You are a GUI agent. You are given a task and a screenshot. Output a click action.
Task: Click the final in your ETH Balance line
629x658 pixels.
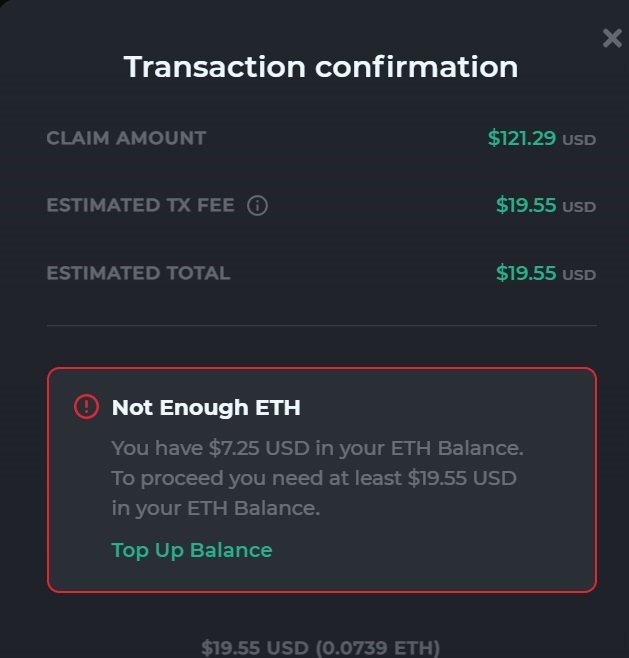(x=216, y=508)
